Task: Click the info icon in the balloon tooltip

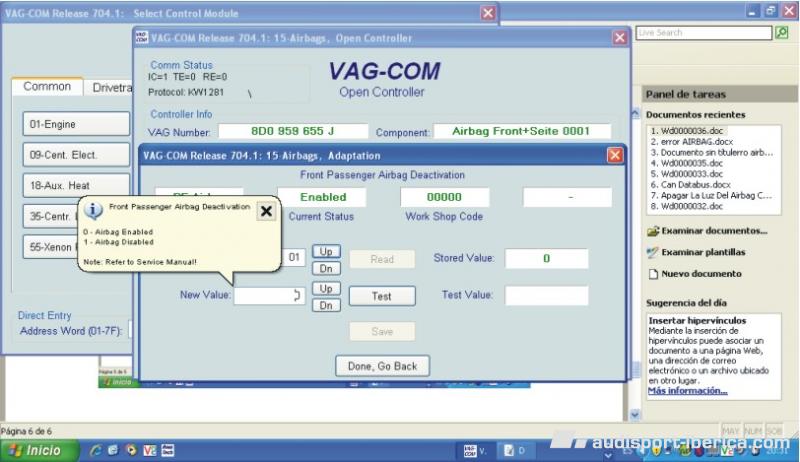Action: [93, 210]
